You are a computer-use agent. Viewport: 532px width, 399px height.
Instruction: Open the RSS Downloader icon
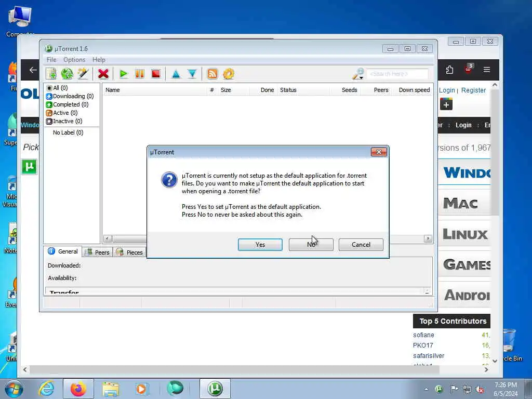pos(212,74)
